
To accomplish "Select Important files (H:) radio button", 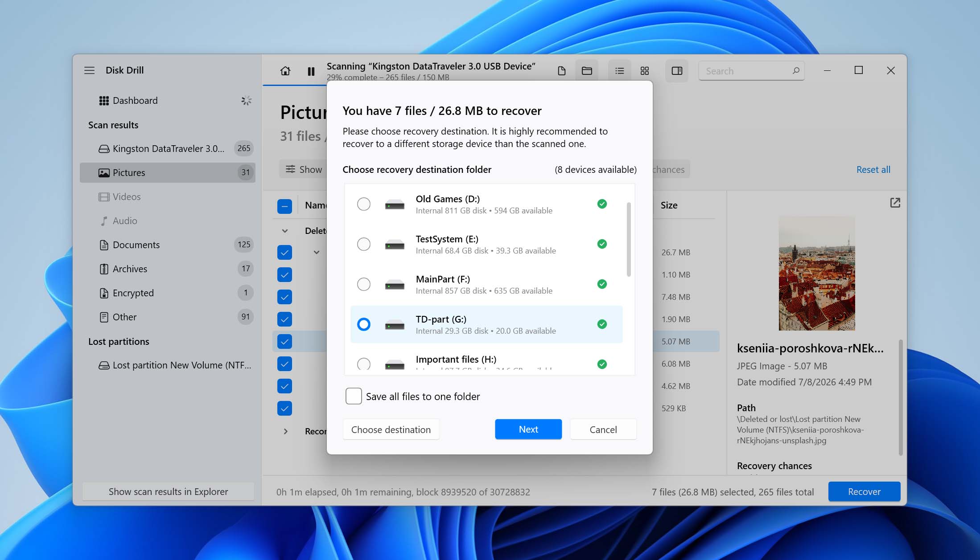I will (x=364, y=364).
